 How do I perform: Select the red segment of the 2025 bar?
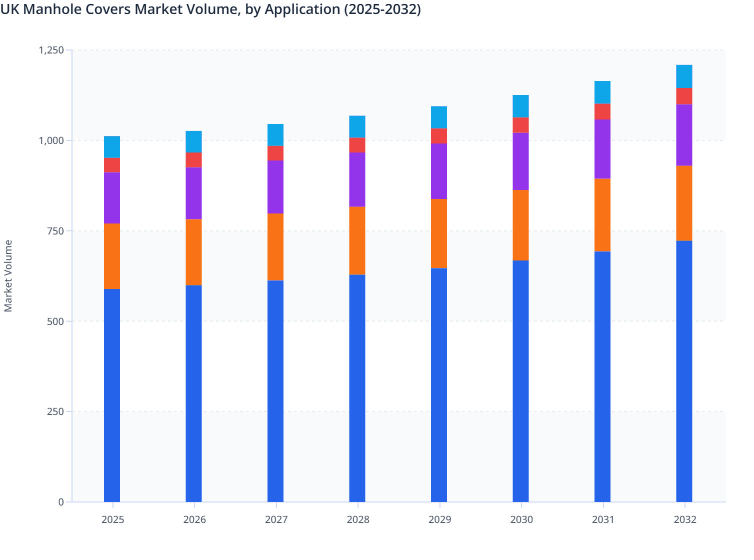112,165
